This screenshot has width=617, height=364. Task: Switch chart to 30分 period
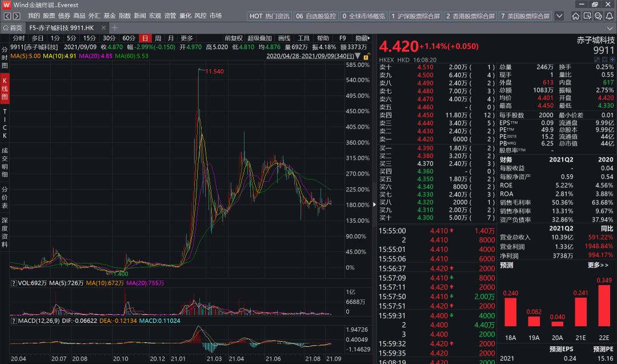109,38
